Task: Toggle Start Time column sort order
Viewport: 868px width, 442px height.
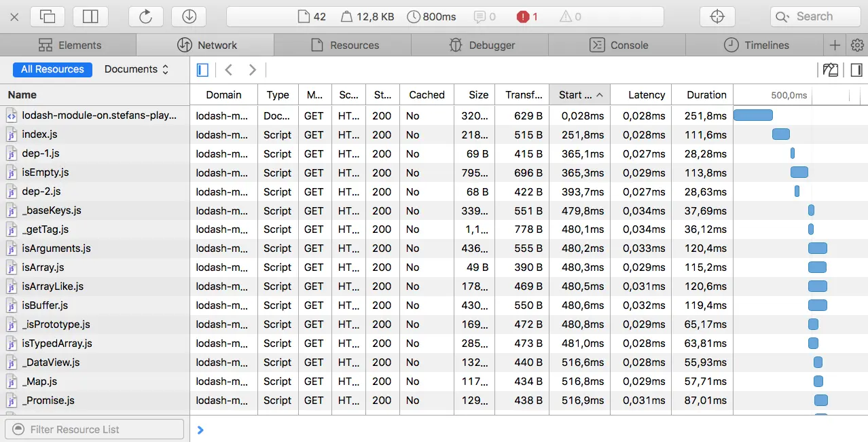Action: (x=580, y=95)
